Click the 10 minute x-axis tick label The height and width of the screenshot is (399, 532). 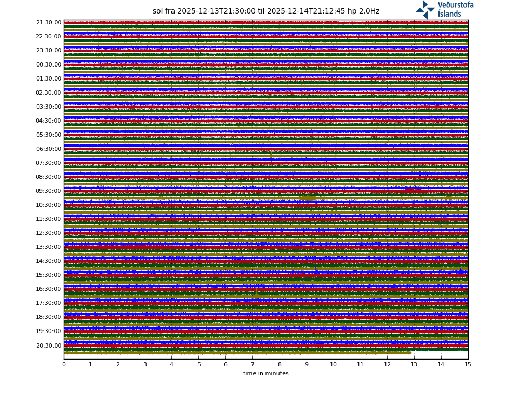click(333, 364)
